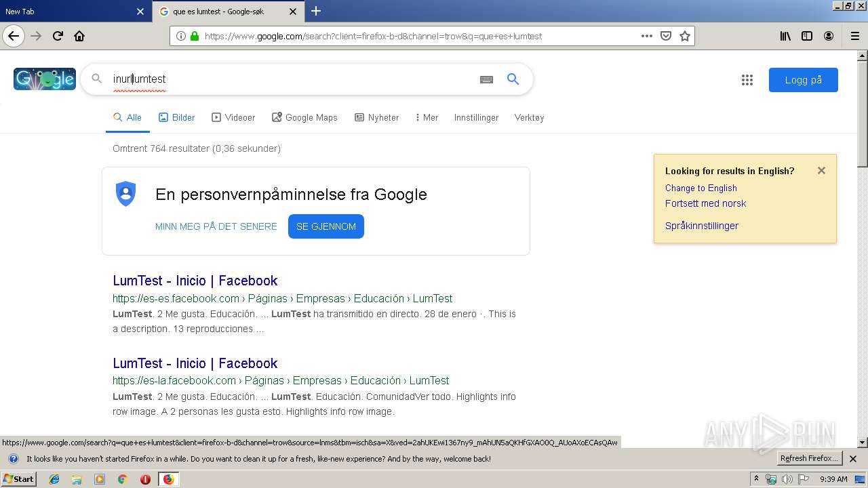Open Verktøy search tools
Viewport: 868px width, 488px height.
(x=529, y=117)
